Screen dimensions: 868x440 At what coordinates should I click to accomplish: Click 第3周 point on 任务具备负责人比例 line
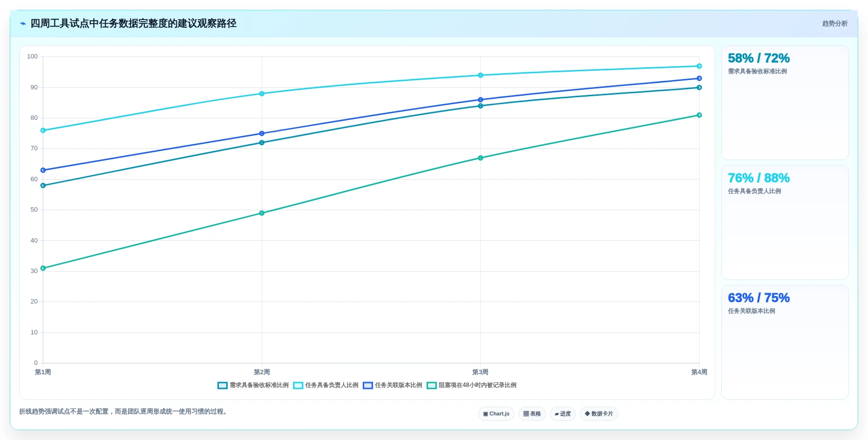click(481, 75)
